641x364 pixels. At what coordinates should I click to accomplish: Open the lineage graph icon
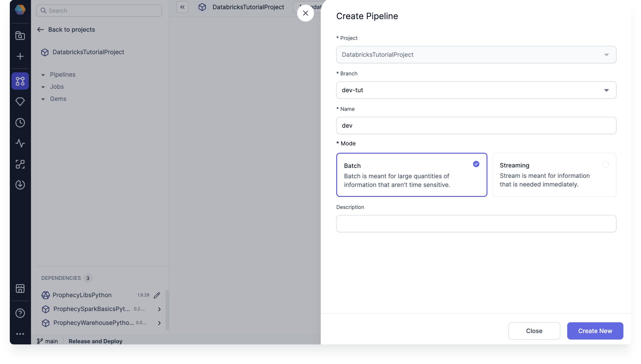20,164
